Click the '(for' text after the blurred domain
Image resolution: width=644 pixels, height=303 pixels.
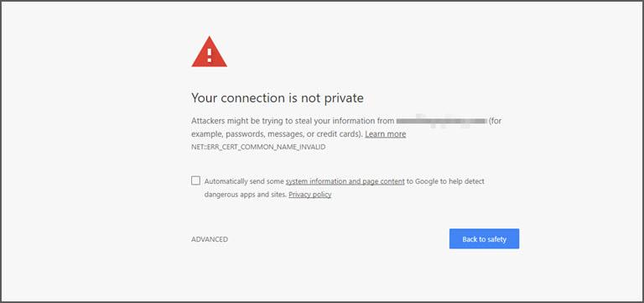495,121
